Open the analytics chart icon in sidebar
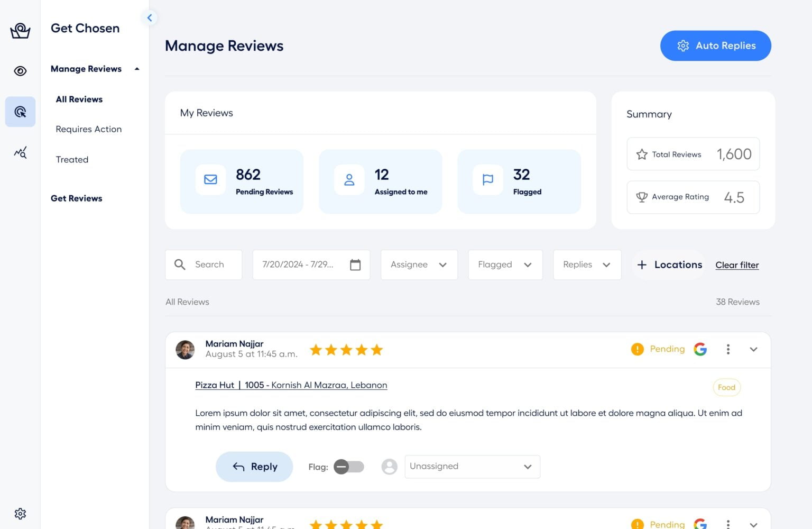Screen dimensions: 812x529 tap(20, 153)
